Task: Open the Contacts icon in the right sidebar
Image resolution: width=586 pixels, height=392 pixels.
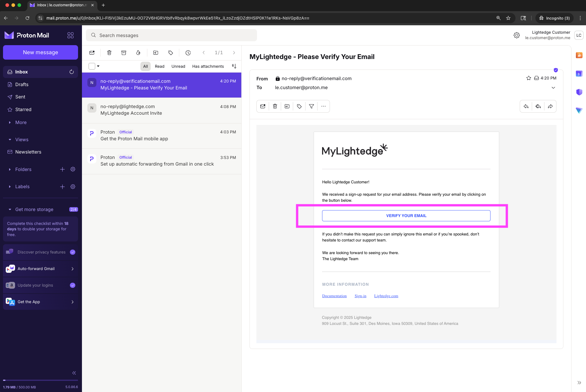Action: coord(579,55)
